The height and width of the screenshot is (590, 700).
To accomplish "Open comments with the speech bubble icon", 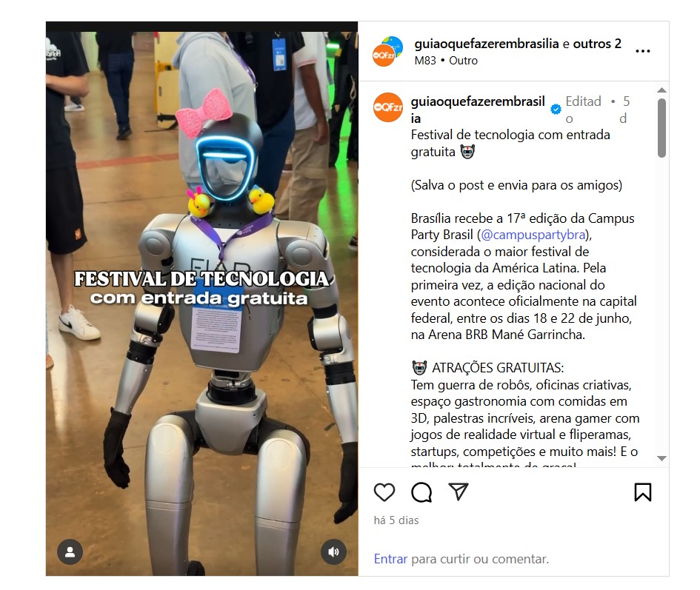I will [x=421, y=492].
